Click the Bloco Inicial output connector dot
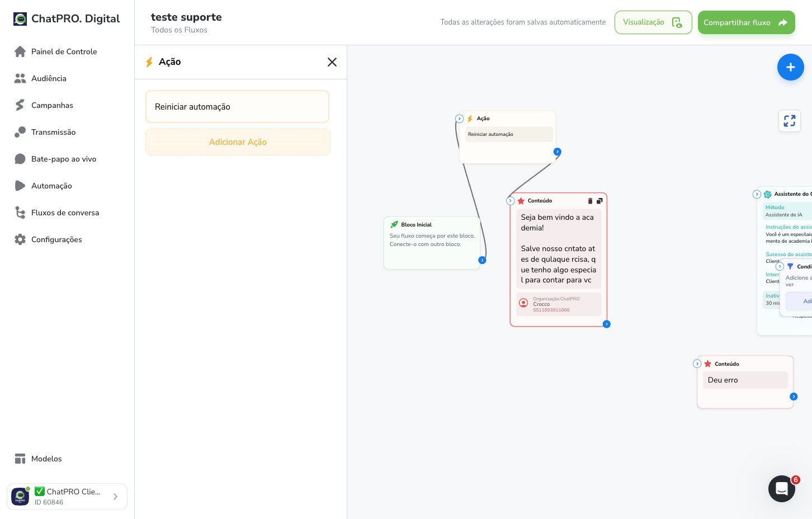 point(482,260)
